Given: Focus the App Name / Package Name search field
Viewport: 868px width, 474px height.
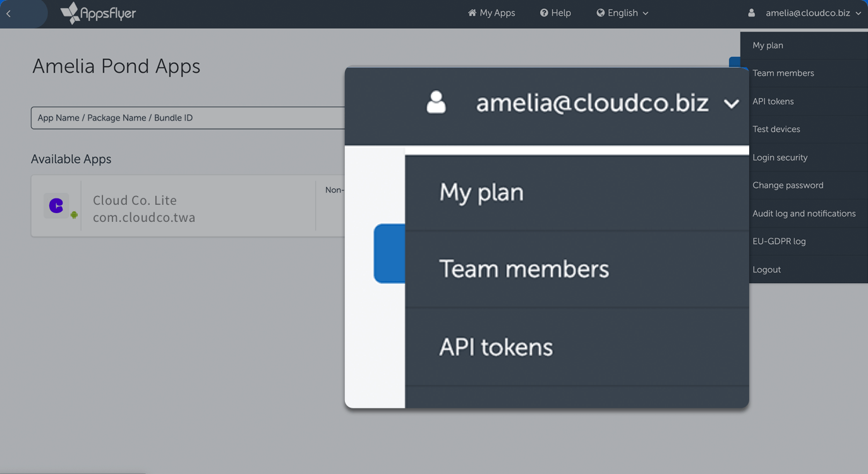Looking at the screenshot, I should pos(188,118).
